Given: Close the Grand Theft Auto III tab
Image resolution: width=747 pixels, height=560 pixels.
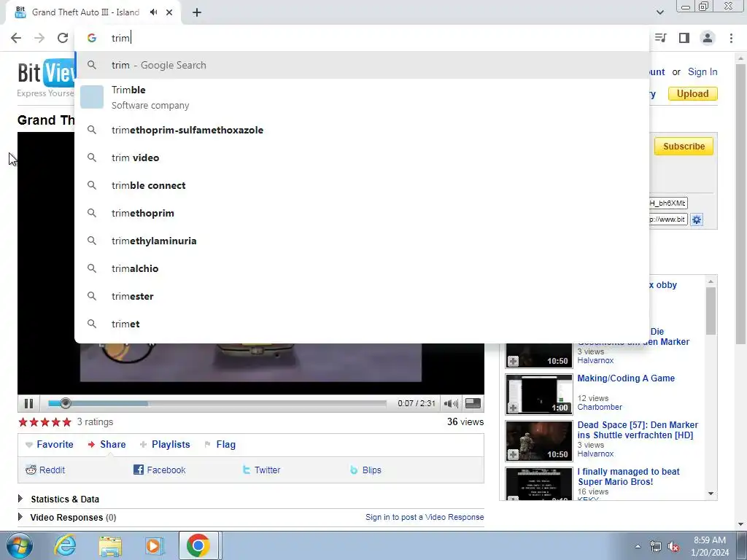Looking at the screenshot, I should (169, 12).
